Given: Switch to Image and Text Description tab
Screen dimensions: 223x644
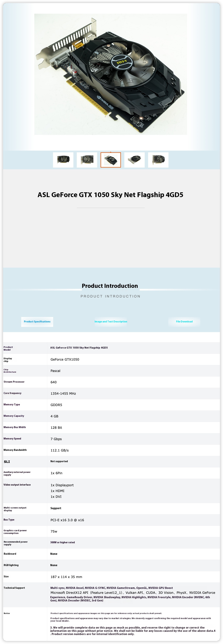Looking at the screenshot, I should click(x=111, y=322).
